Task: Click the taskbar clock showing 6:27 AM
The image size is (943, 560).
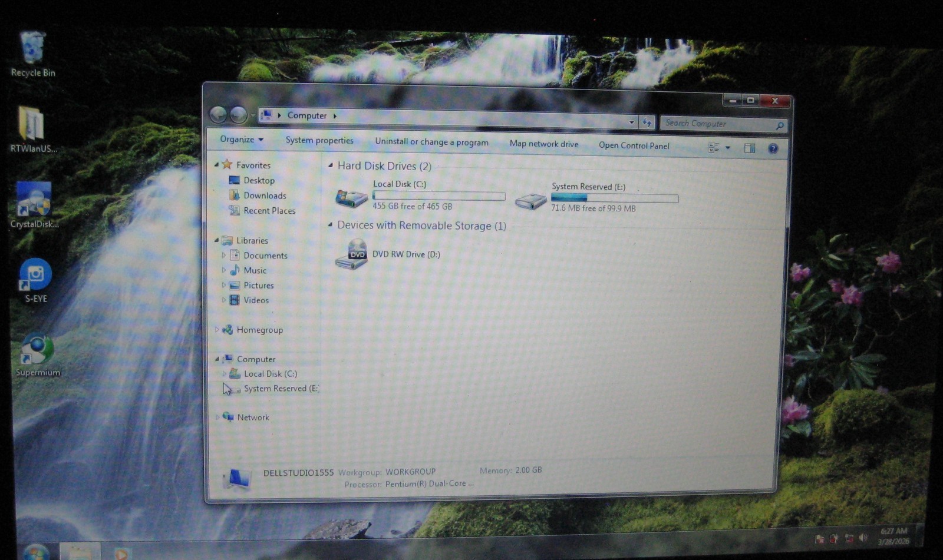Action: pyautogui.click(x=893, y=536)
